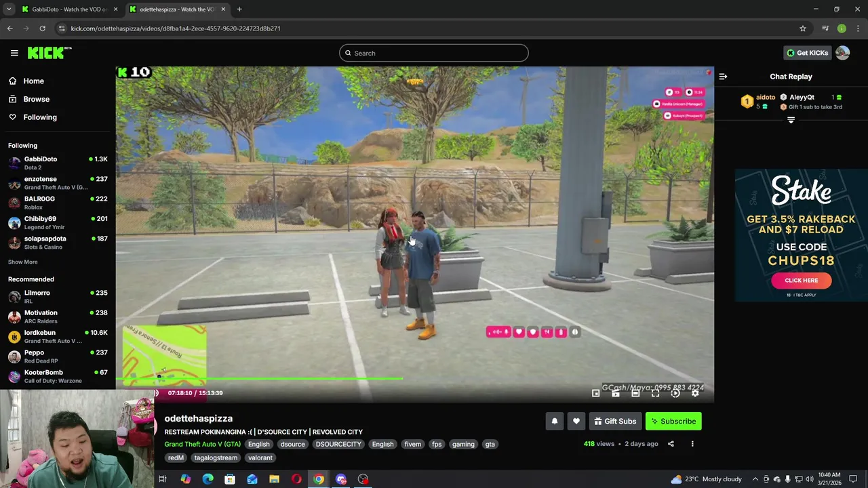Open Chibiby69 followed channel
Viewport: 868px width, 488px height.
[58, 222]
